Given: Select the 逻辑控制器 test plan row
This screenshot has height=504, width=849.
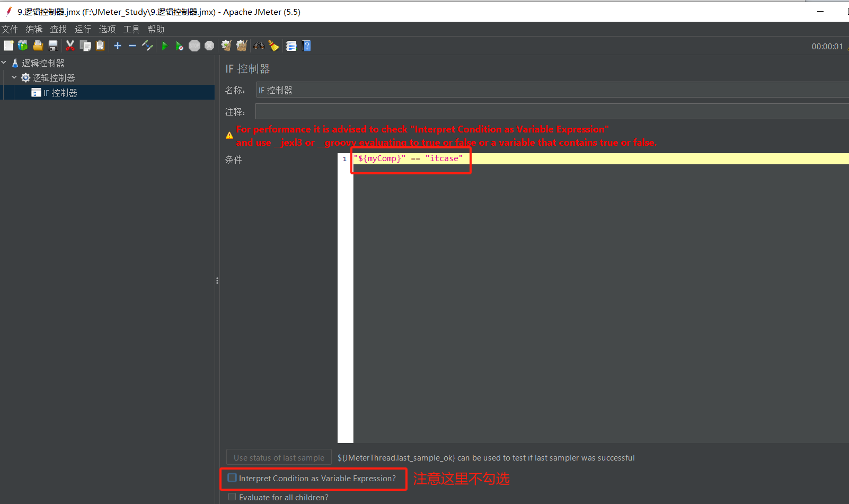Looking at the screenshot, I should [43, 63].
